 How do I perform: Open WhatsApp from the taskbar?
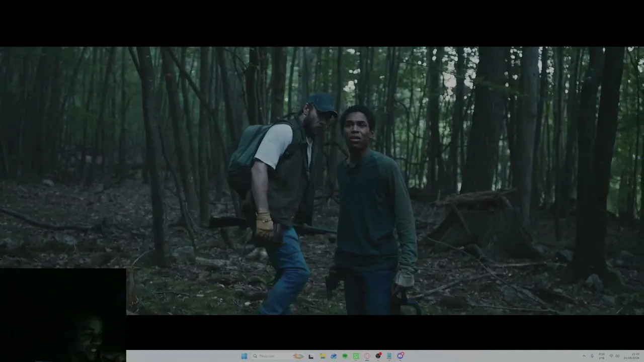pos(356,356)
